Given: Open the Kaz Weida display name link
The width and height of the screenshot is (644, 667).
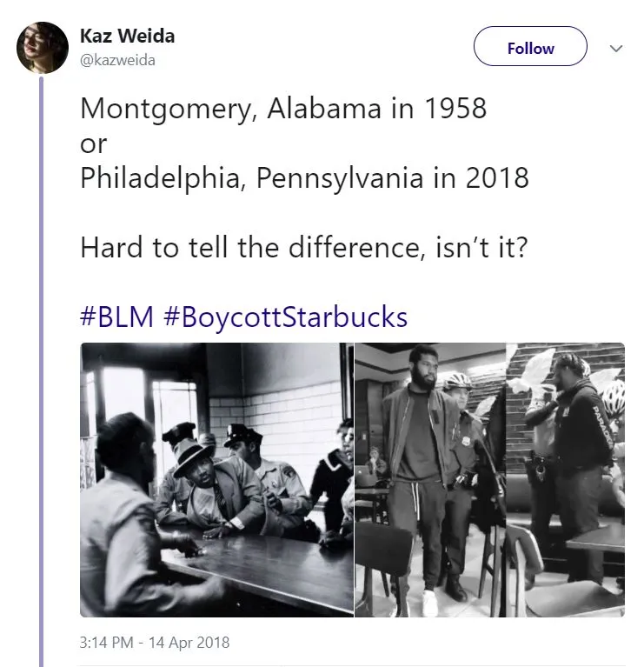Looking at the screenshot, I should click(127, 37).
